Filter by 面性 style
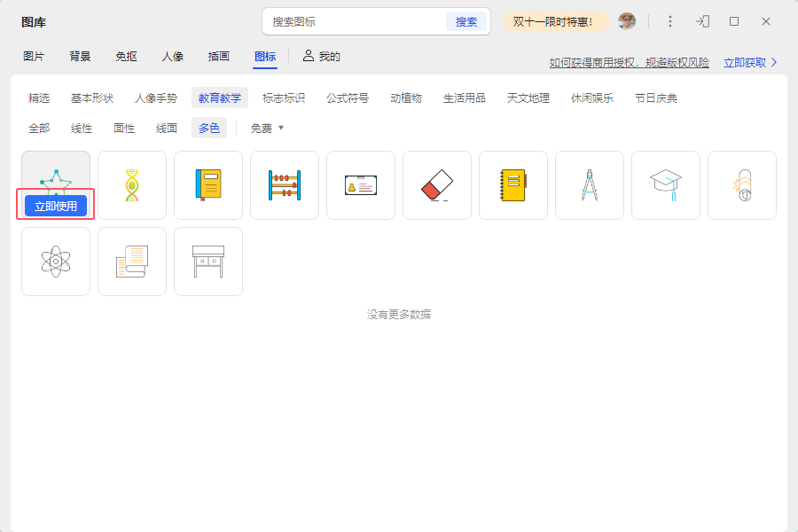Image resolution: width=798 pixels, height=532 pixels. (x=124, y=129)
